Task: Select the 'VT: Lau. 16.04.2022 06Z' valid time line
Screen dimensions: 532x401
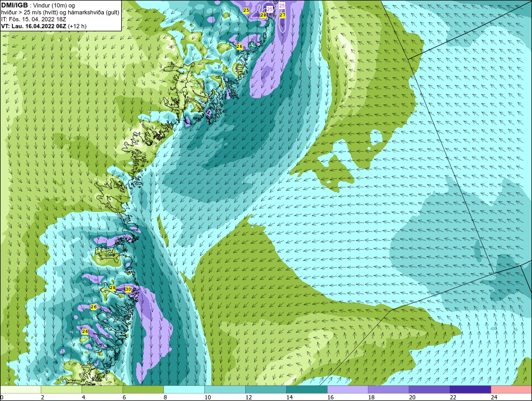Action: coord(34,26)
